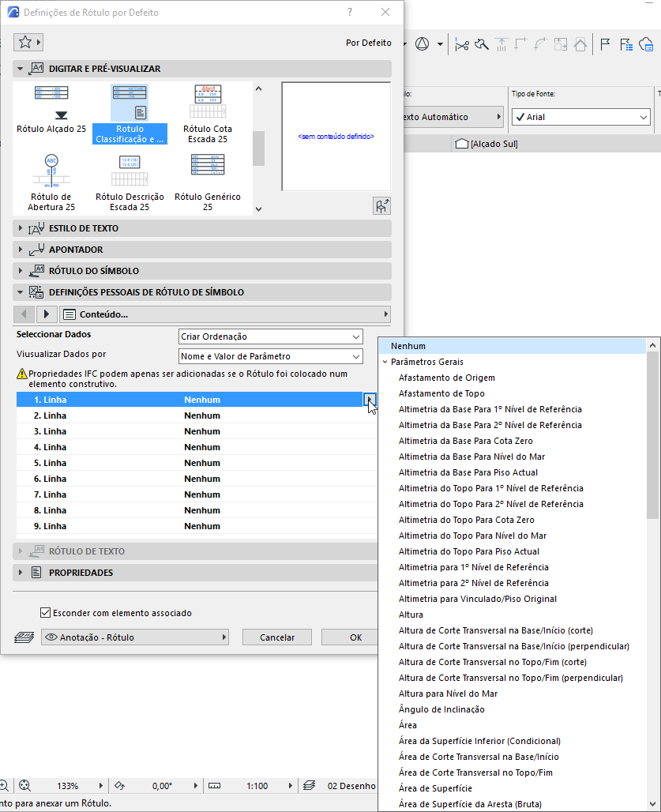The width and height of the screenshot is (661, 812).
Task: Collapse Parâmetros Gerais group
Action: (x=385, y=362)
